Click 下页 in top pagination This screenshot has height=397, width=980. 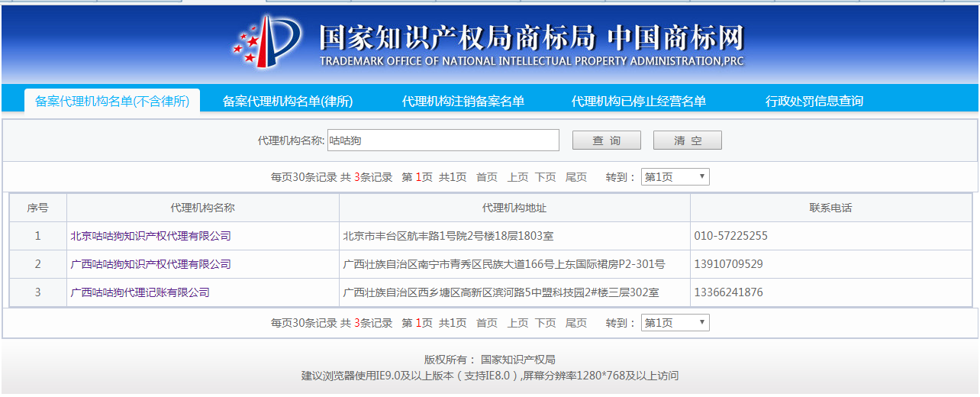[x=546, y=177]
